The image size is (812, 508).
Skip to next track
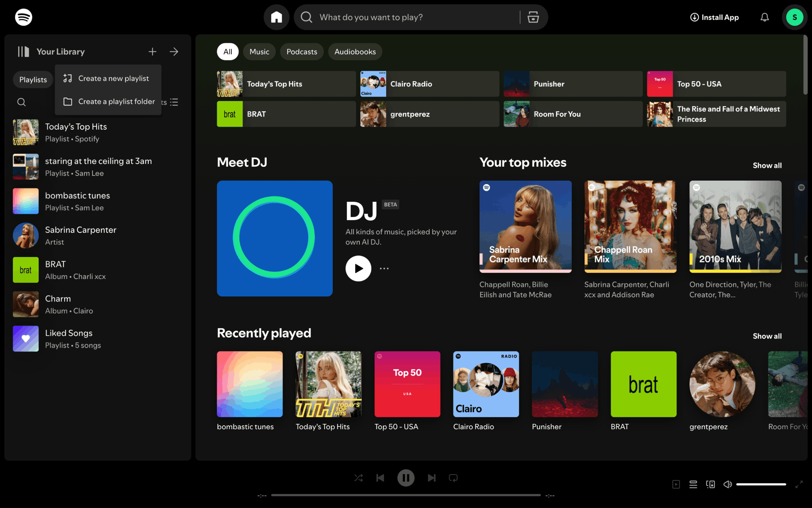click(431, 478)
